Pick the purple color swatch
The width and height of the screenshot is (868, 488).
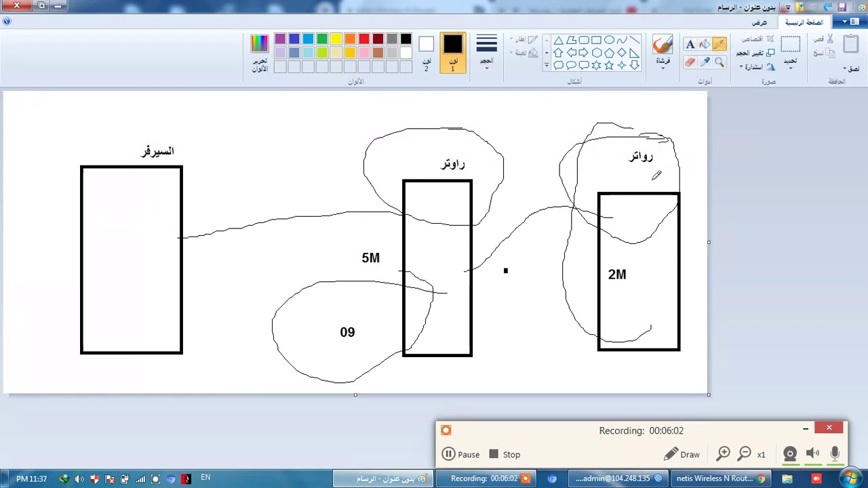(x=280, y=39)
